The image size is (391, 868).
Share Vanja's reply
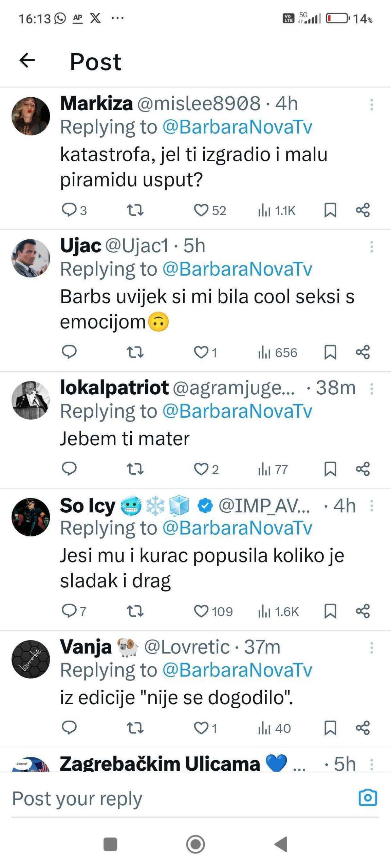click(362, 728)
